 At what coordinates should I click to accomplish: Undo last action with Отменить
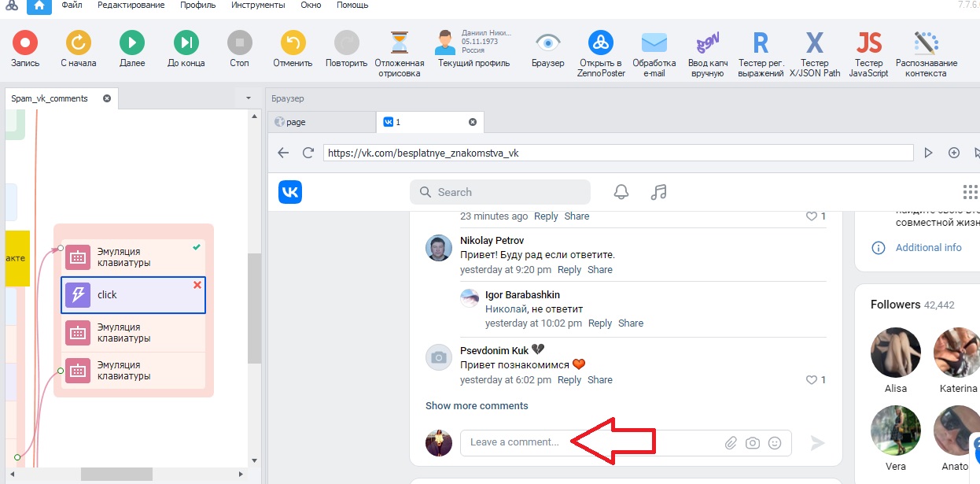click(293, 49)
